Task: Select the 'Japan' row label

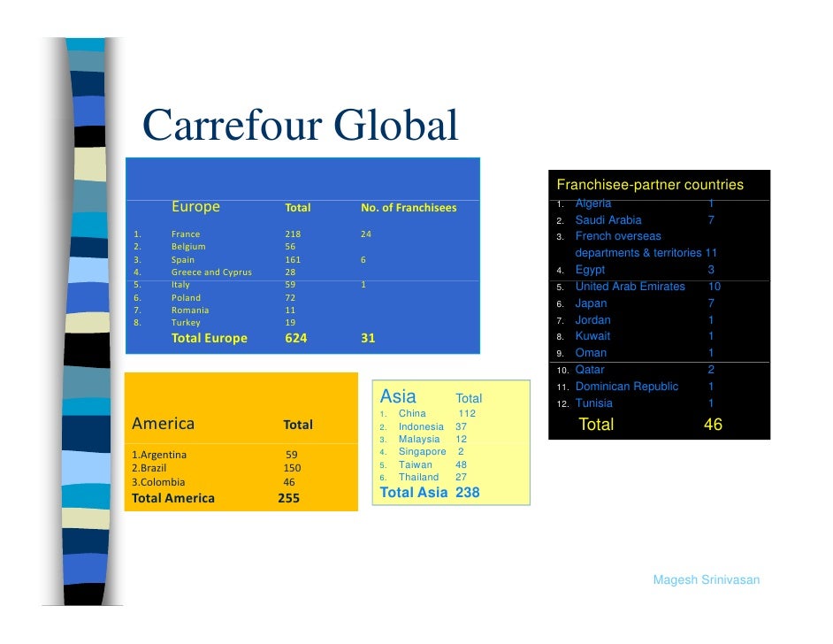Action: click(x=591, y=303)
